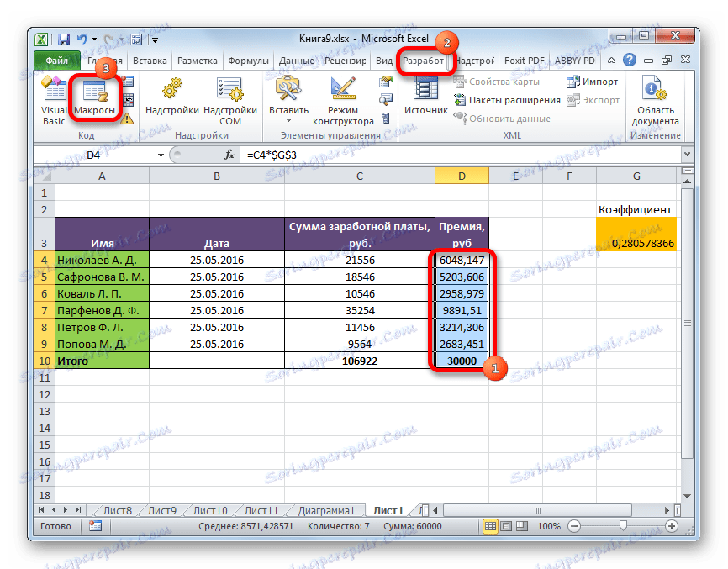Select cell containing Николаев А. Д.
The width and height of the screenshot is (728, 569).
(x=103, y=260)
